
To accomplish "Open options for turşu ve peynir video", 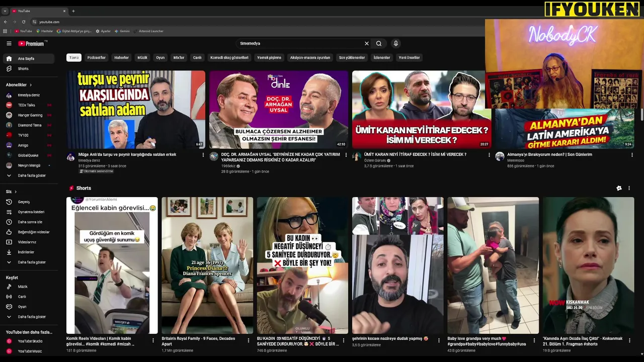I will (203, 155).
